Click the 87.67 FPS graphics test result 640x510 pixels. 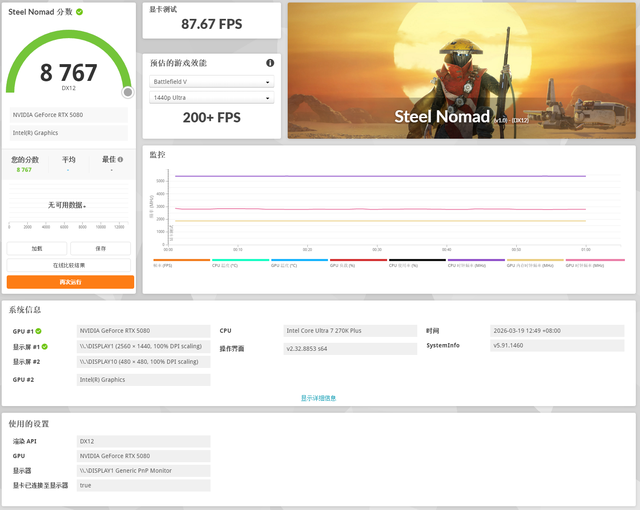tap(211, 24)
